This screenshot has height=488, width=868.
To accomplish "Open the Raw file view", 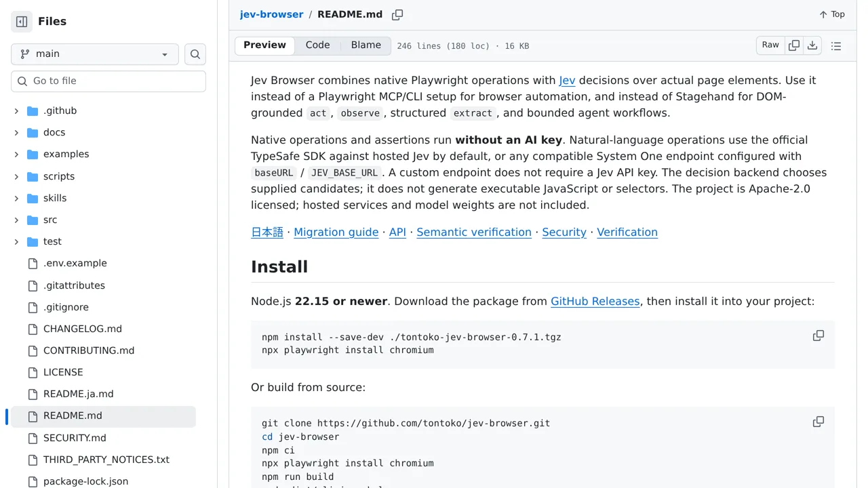I will pos(770,45).
